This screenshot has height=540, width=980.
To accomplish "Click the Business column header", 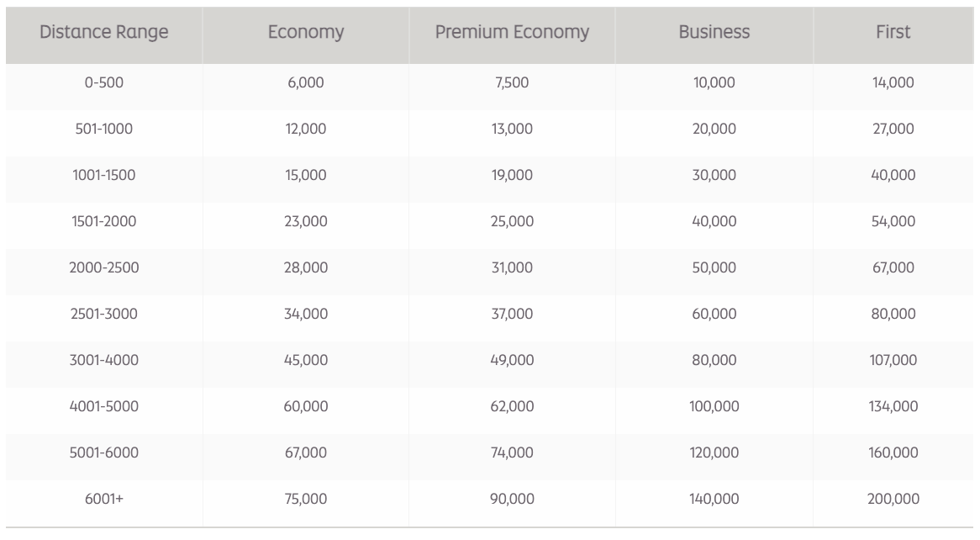I will pyautogui.click(x=714, y=33).
